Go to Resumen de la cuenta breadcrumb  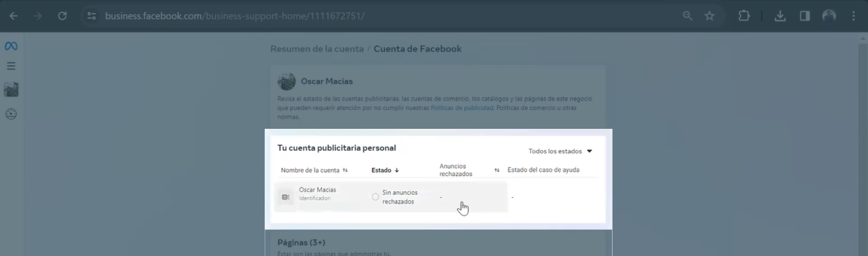317,48
